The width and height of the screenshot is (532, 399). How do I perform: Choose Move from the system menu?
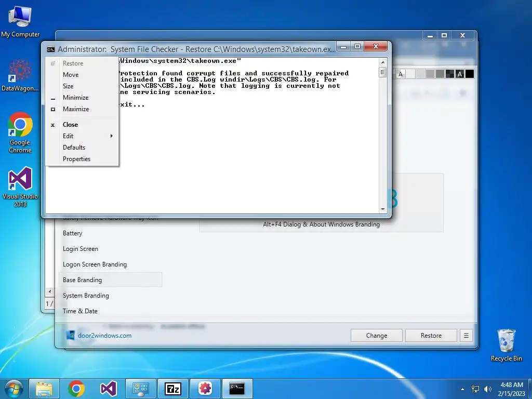(x=82, y=75)
